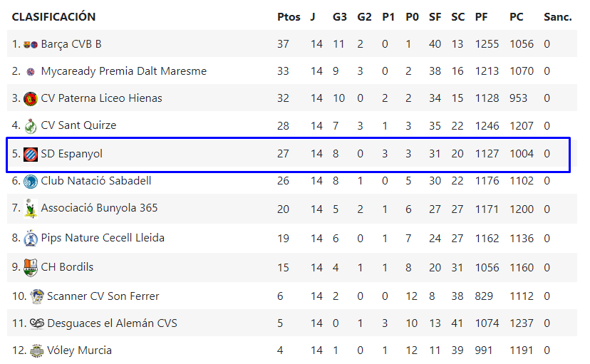Click the Sanc. column header
590x364 pixels.
click(x=557, y=17)
